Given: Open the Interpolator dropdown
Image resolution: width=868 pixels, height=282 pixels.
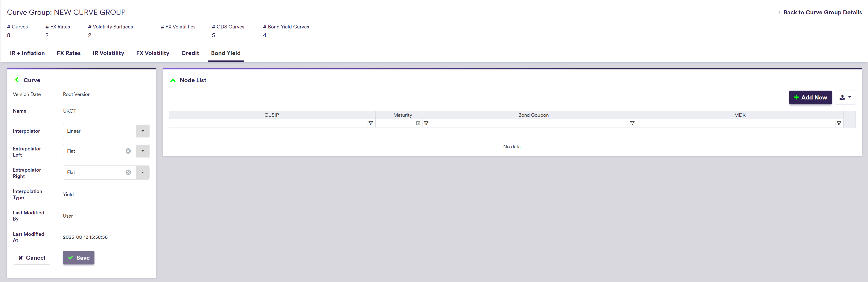Looking at the screenshot, I should (x=143, y=131).
